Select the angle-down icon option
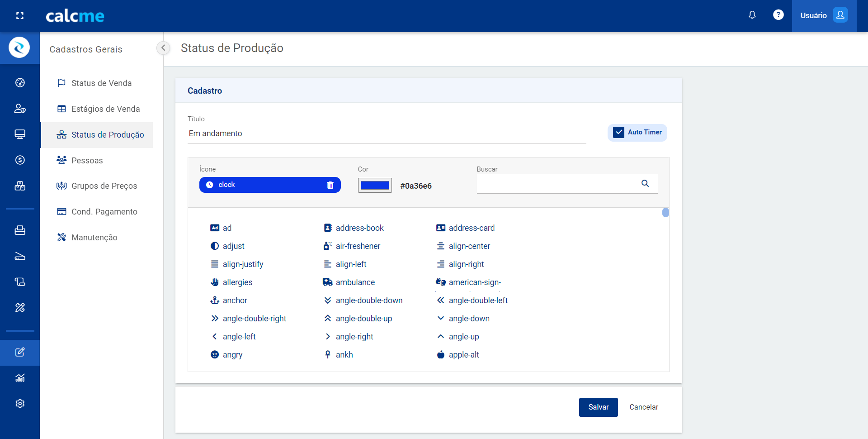868x439 pixels. (468, 319)
